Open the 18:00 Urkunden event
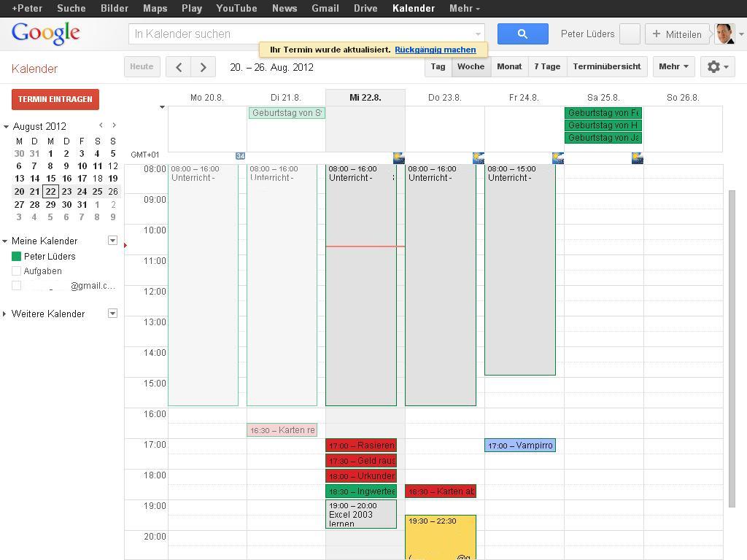747x560 pixels. pos(361,475)
